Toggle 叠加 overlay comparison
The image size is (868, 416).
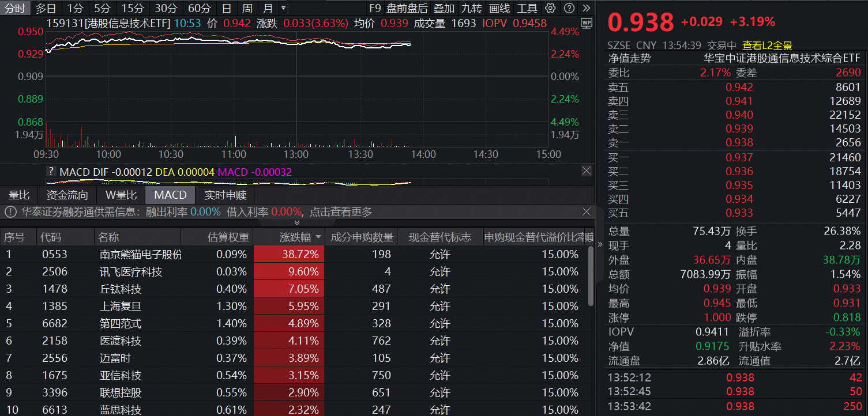click(444, 8)
